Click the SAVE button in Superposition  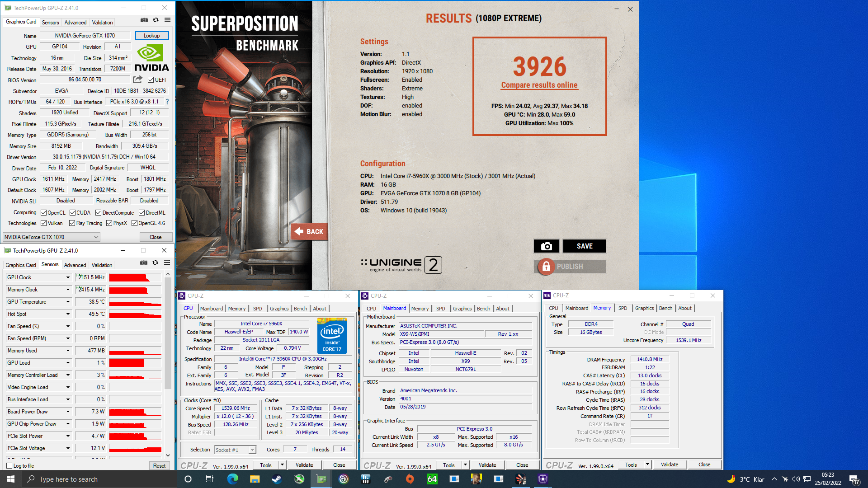click(x=585, y=246)
